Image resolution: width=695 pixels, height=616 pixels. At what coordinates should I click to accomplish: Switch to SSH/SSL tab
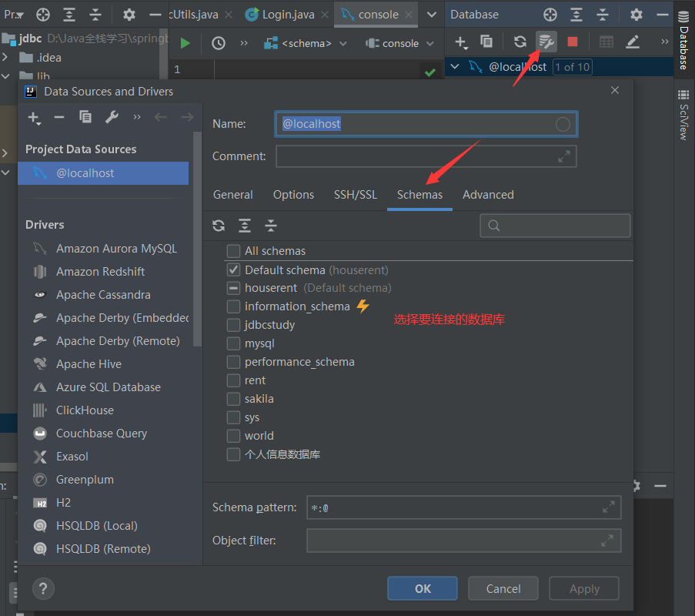coord(356,195)
